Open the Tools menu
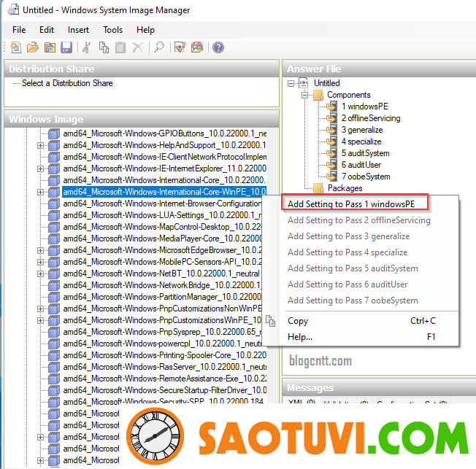 [112, 30]
